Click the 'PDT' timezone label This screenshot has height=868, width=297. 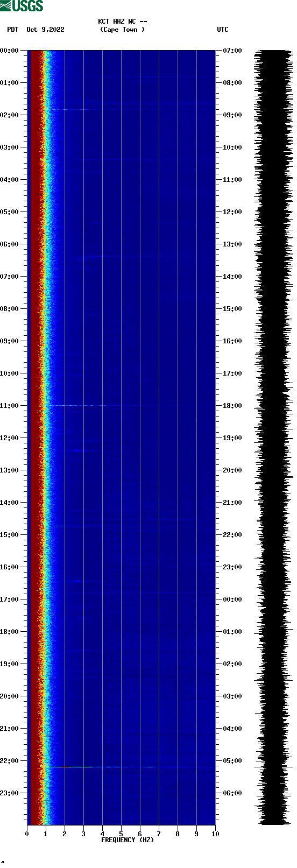click(x=13, y=30)
